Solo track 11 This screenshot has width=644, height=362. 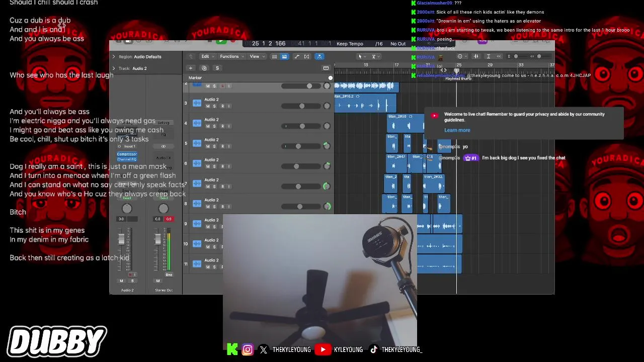pyautogui.click(x=214, y=267)
